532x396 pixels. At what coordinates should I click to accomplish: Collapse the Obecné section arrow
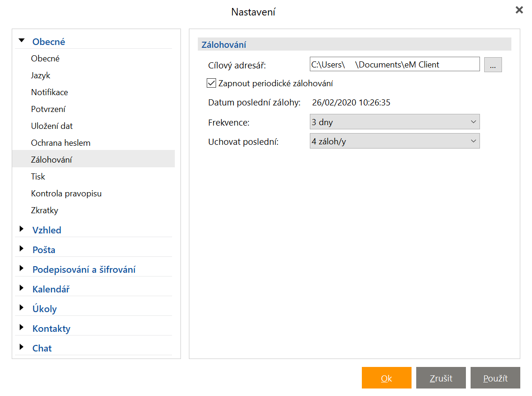[22, 41]
